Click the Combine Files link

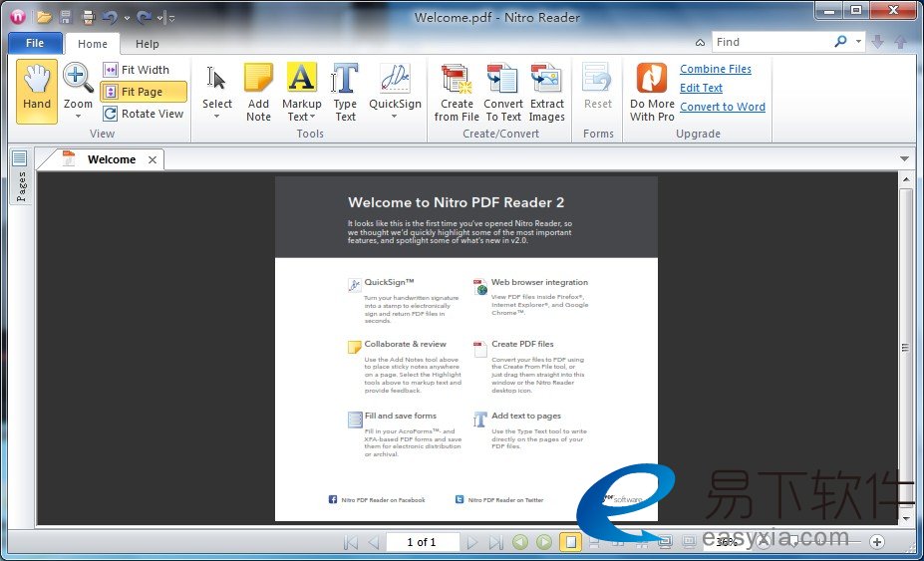[715, 69]
